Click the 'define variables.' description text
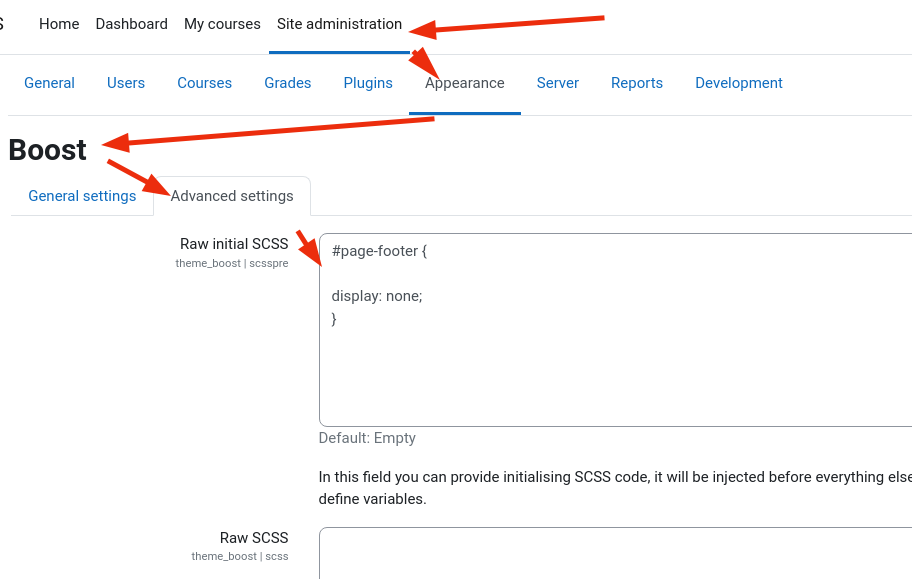Viewport: 912px width, 579px height. (x=372, y=499)
